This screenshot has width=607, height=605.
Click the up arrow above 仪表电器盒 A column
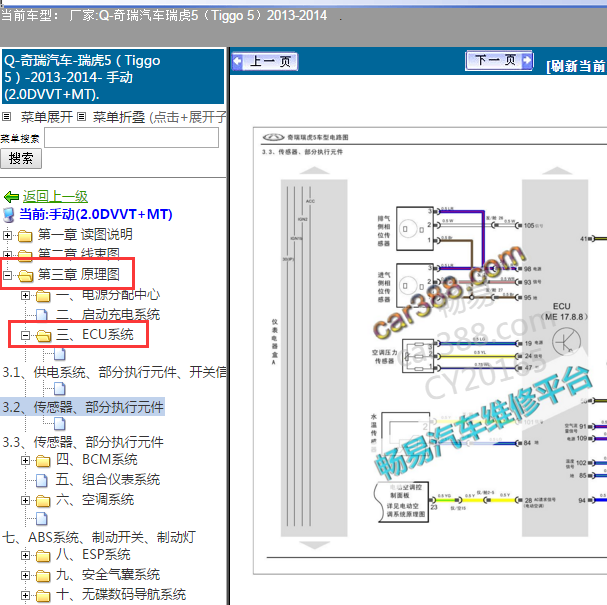tap(314, 170)
